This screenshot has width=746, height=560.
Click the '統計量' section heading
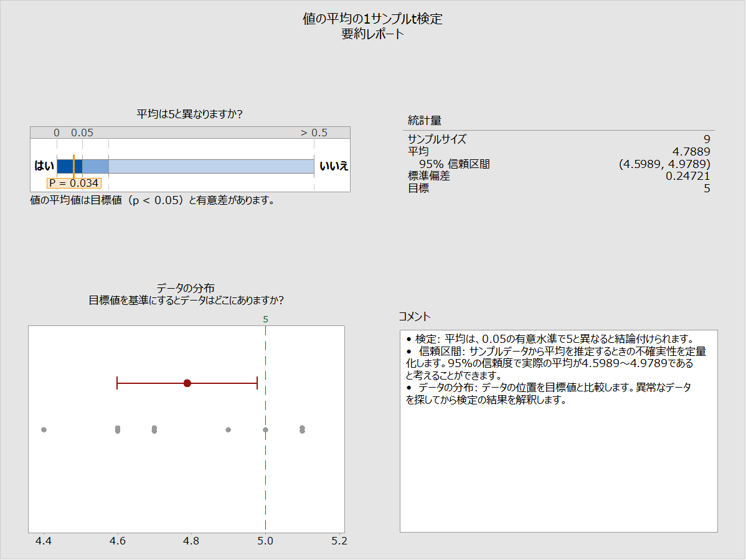click(425, 121)
